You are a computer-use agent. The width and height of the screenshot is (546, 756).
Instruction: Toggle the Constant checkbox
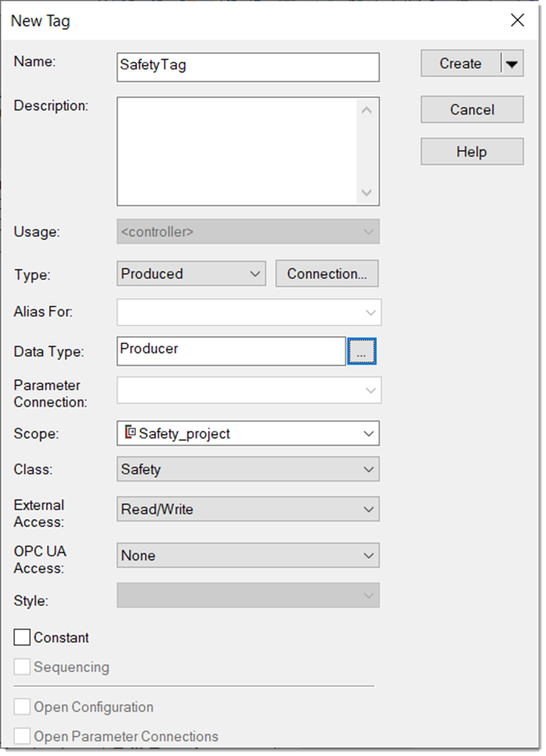click(22, 638)
